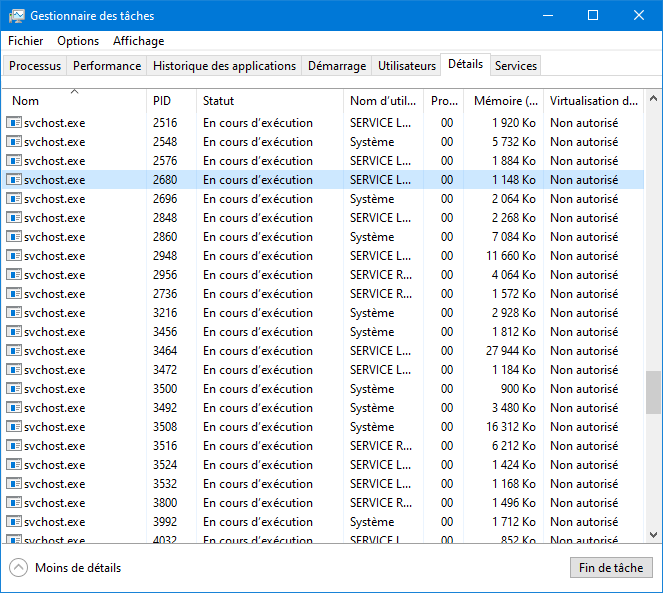Click the vertical scrollbar thumb
Image resolution: width=663 pixels, height=593 pixels.
click(x=653, y=392)
